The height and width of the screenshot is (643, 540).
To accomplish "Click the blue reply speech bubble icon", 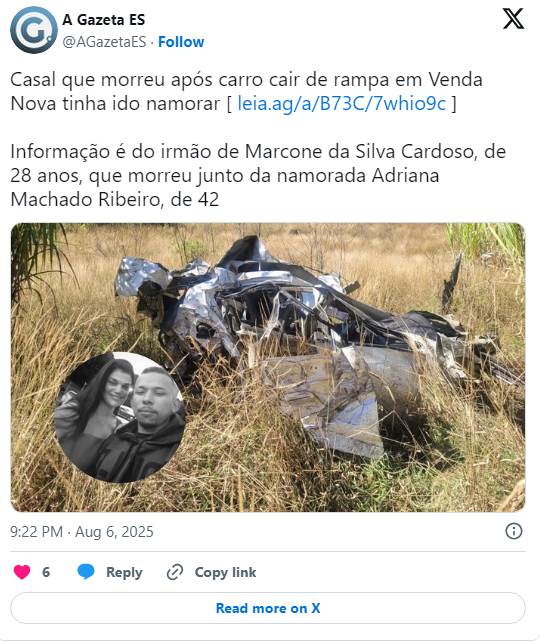I will coord(86,572).
